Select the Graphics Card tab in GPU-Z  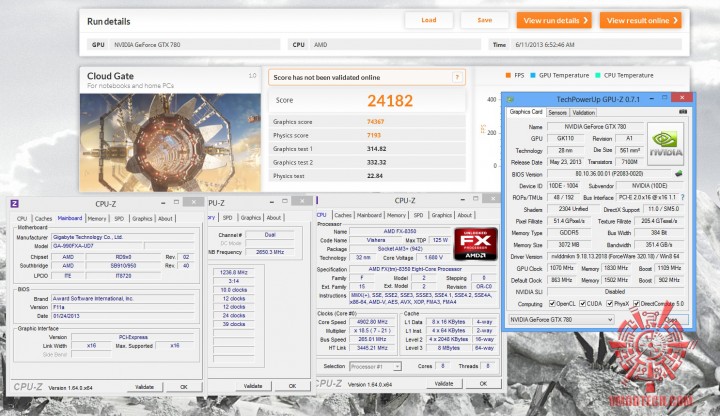pyautogui.click(x=526, y=112)
